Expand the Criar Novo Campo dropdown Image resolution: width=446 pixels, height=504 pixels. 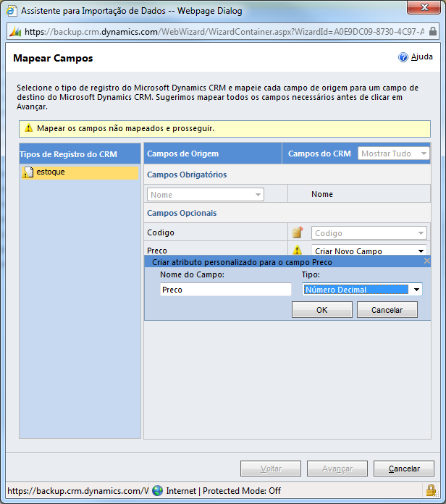click(x=369, y=251)
